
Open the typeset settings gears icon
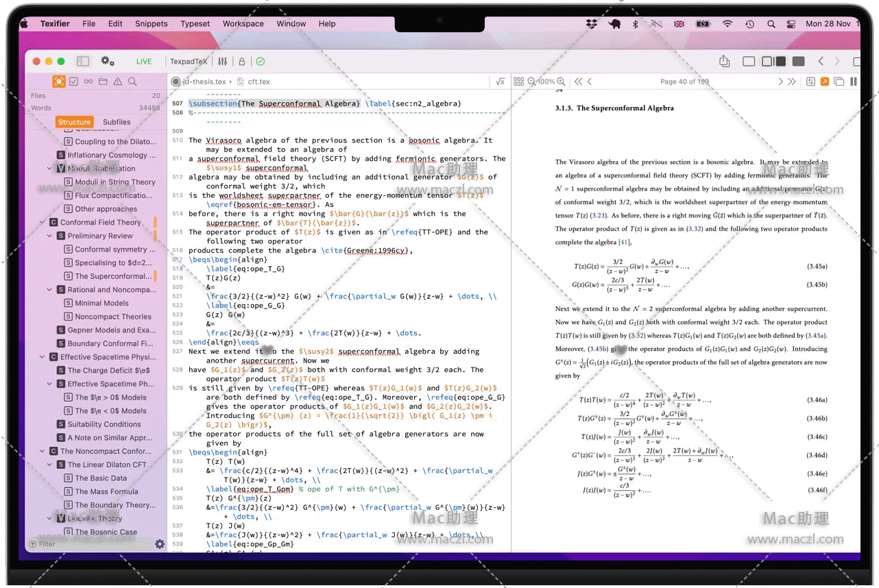[108, 61]
